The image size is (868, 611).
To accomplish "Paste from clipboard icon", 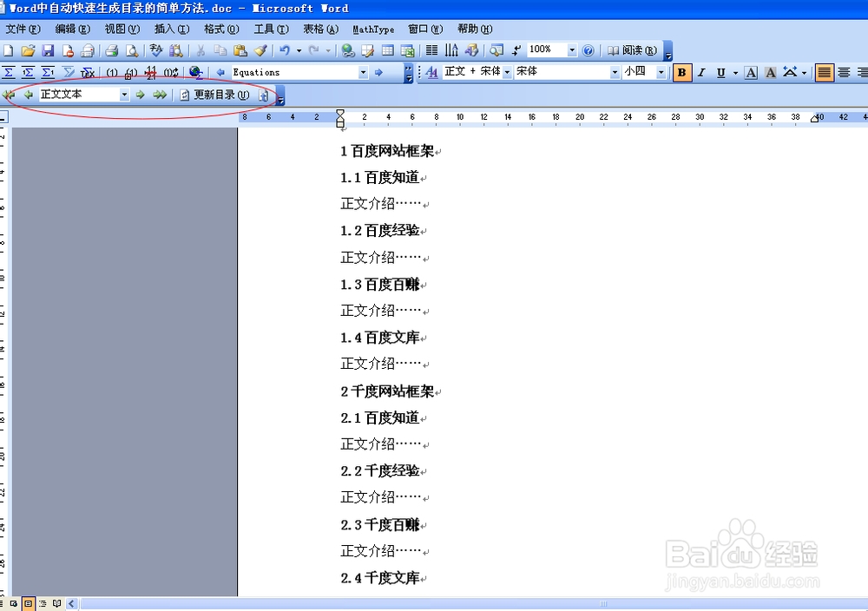I will coord(240,51).
